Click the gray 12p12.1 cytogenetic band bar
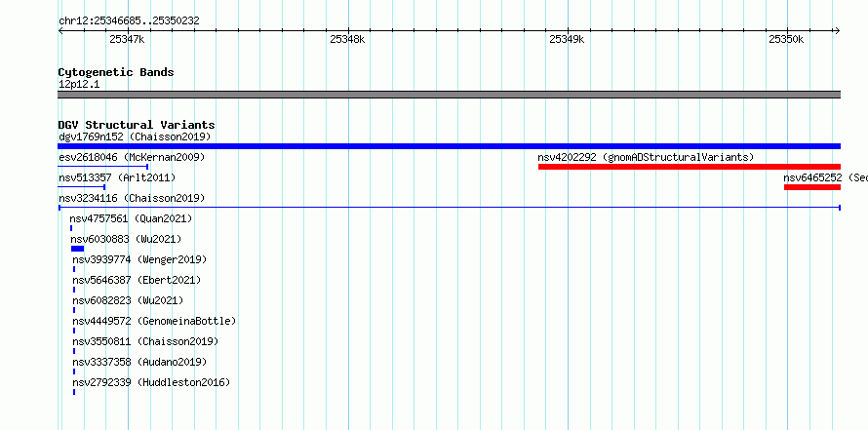 [x=449, y=95]
